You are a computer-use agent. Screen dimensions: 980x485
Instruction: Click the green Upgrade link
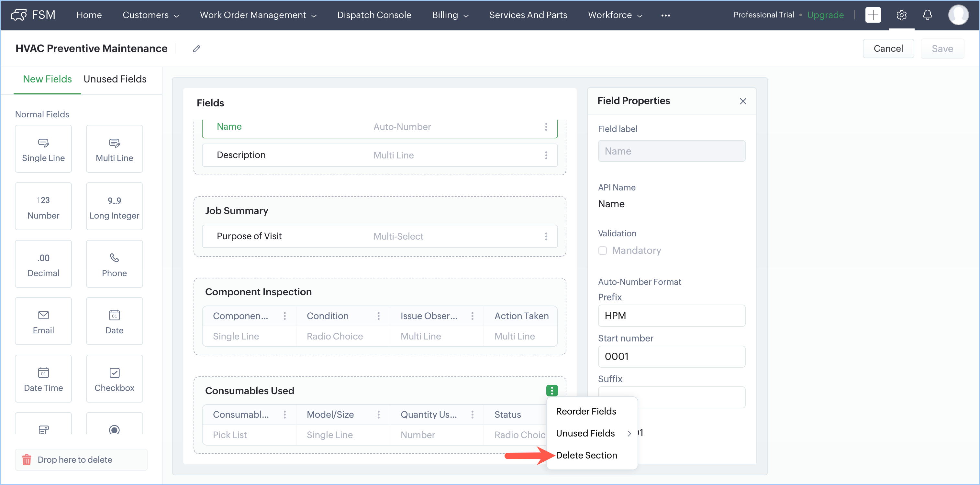click(x=825, y=15)
